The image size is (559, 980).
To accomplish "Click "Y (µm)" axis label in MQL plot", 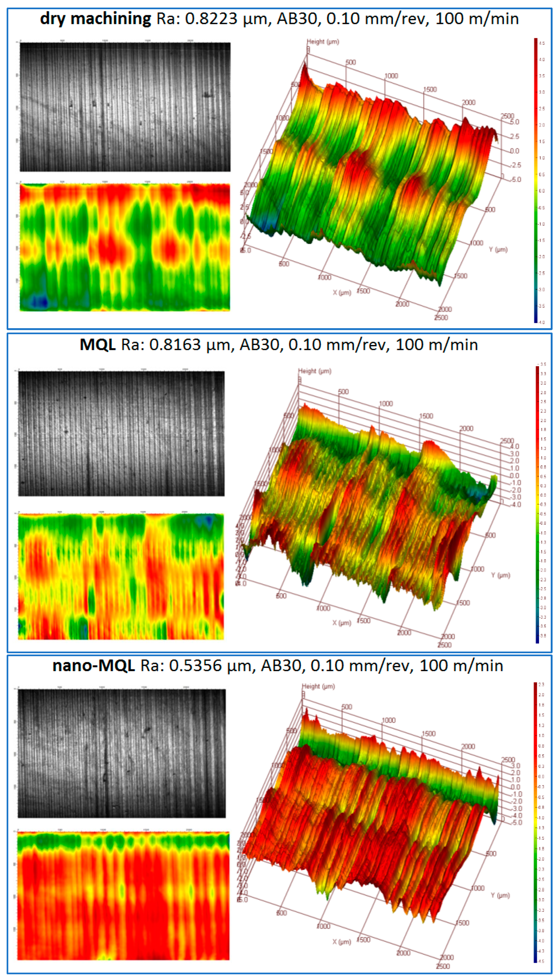I will pos(501,575).
